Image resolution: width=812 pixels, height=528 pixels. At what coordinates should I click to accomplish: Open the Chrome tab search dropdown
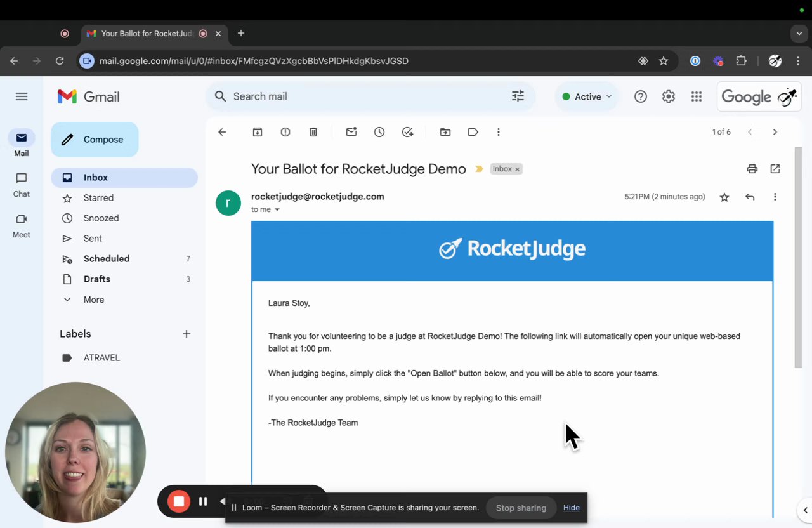click(x=799, y=33)
